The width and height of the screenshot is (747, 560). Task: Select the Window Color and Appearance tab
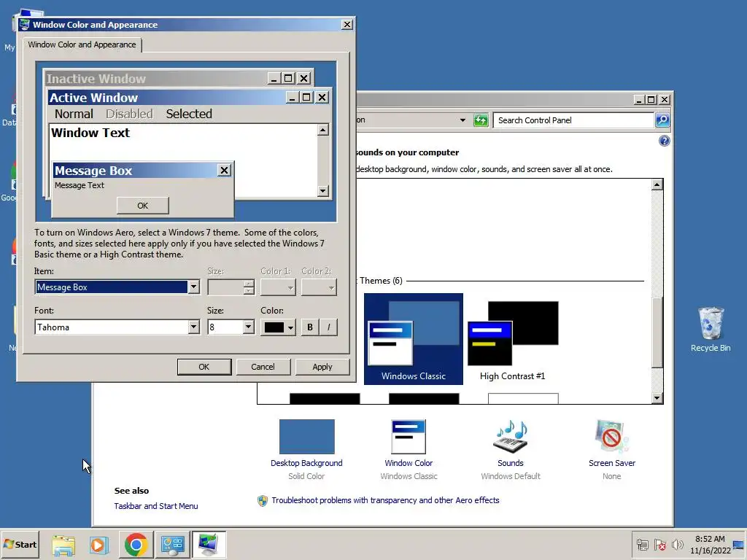pos(82,44)
